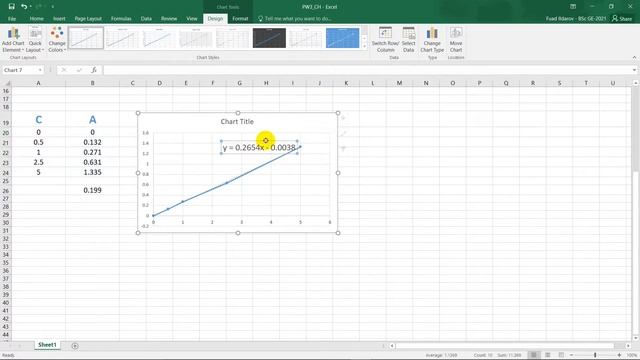Open the File menu tab

tap(12, 19)
